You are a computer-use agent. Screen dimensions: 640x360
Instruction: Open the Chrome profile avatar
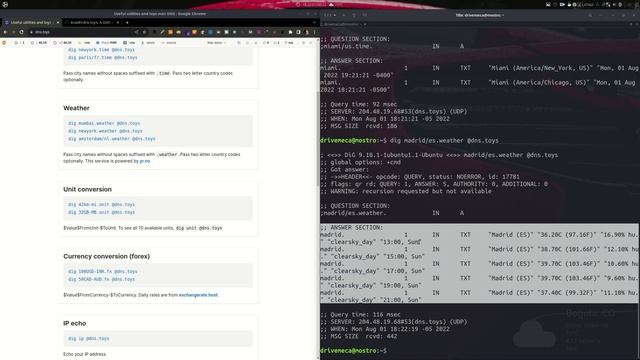[x=307, y=32]
